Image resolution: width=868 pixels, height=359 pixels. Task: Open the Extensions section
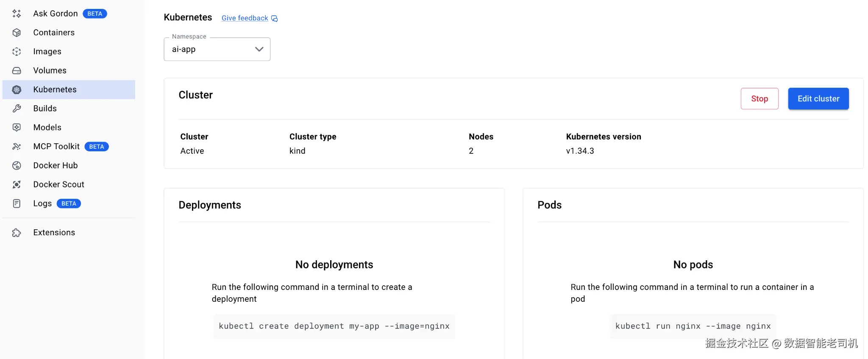coord(69,233)
